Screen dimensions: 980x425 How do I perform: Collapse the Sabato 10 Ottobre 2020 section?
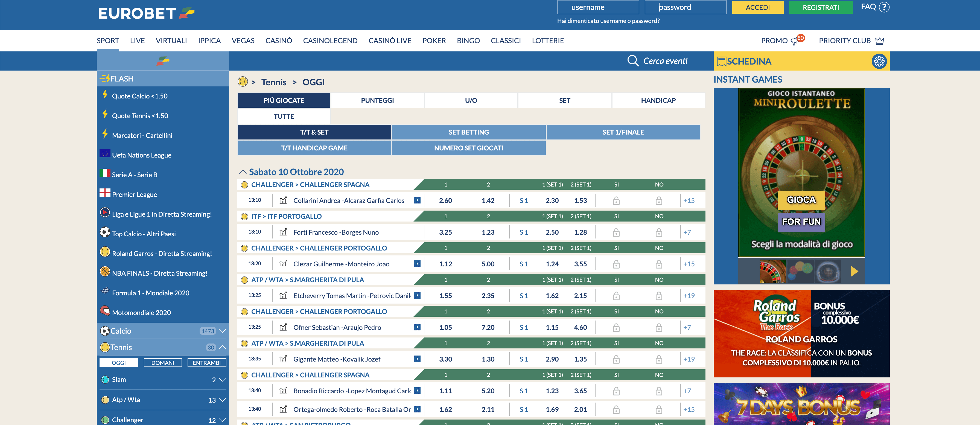[x=242, y=172]
